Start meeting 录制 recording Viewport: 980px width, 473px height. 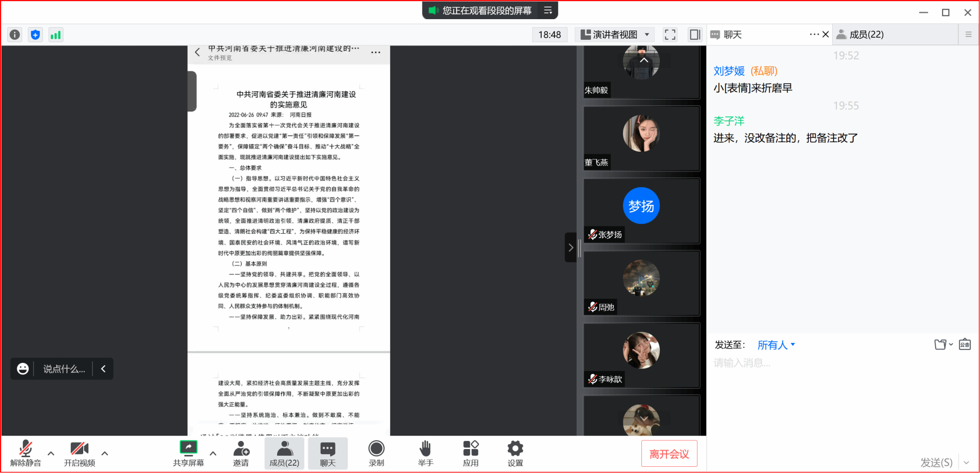click(x=377, y=453)
